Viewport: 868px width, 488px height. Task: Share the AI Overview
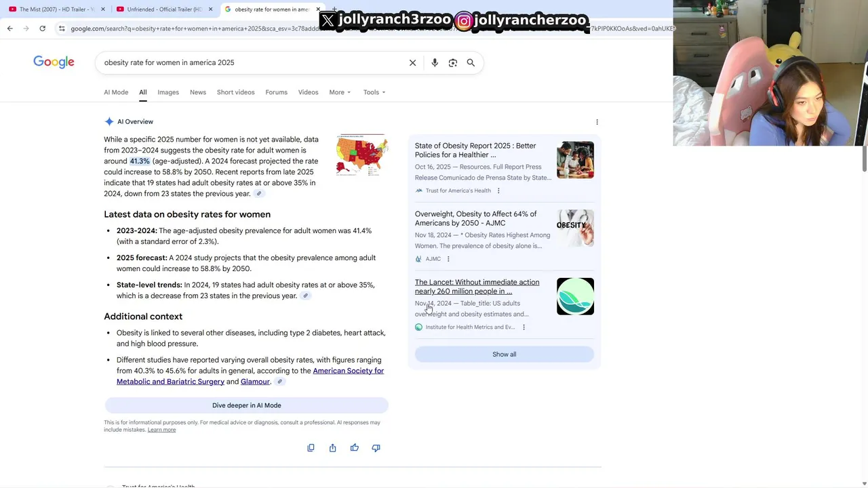(332, 448)
